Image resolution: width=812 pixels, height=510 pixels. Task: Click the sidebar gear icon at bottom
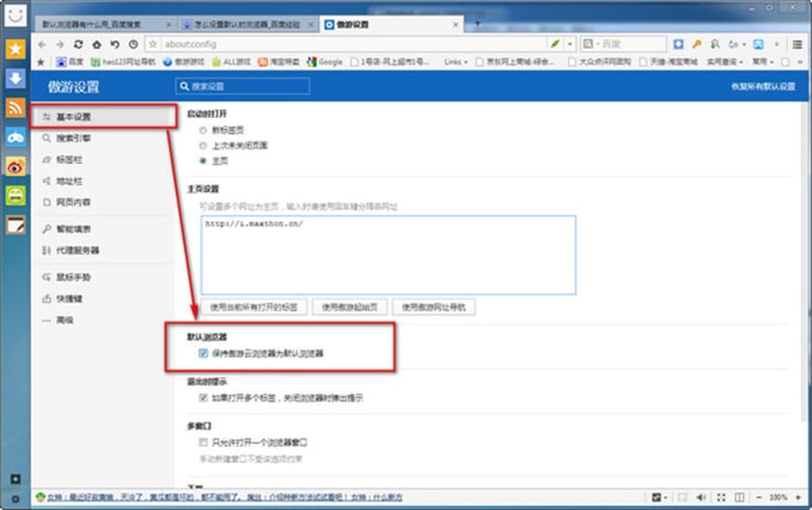(x=16, y=499)
